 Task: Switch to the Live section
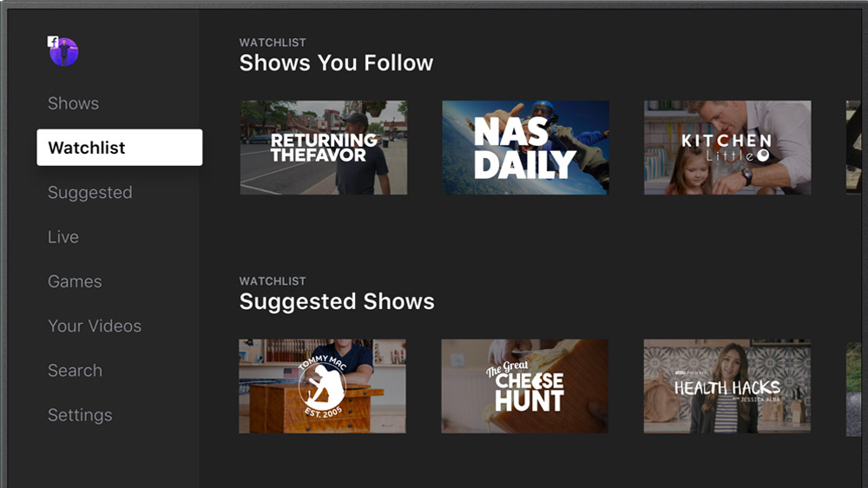[63, 237]
